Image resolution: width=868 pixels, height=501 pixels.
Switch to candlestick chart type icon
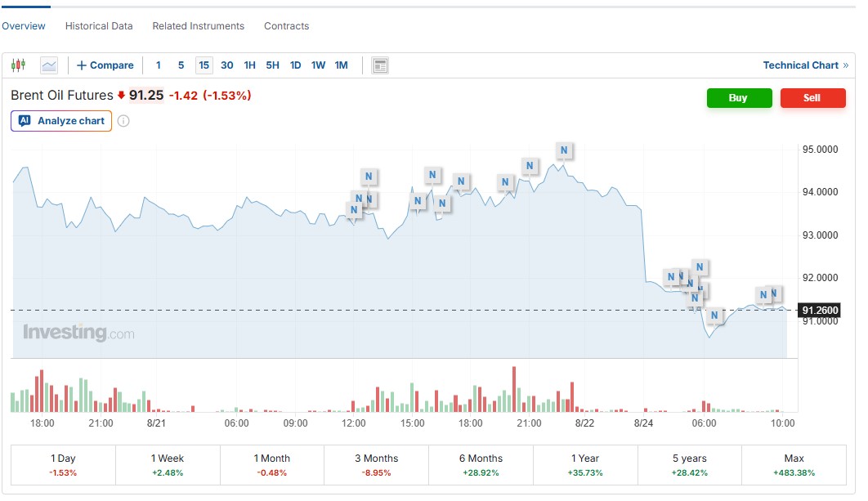(x=18, y=65)
